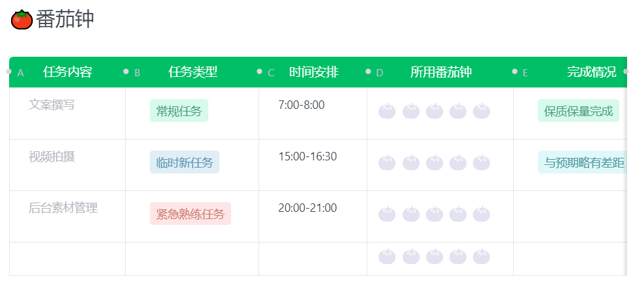The height and width of the screenshot is (296, 644).
Task: Click the 番茄钟 page title
Action: pyautogui.click(x=65, y=20)
